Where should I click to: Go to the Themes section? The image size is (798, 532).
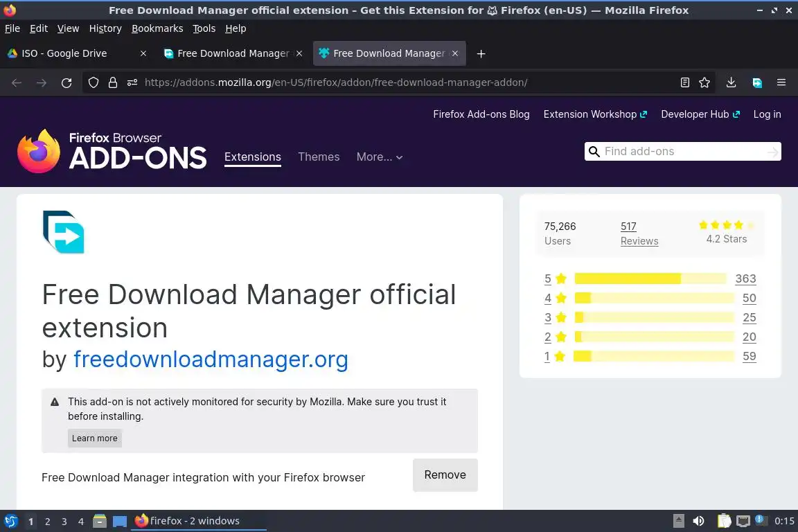tap(319, 157)
